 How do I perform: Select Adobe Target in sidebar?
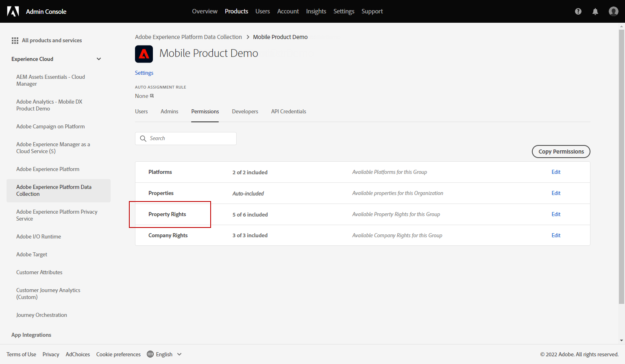click(x=32, y=254)
